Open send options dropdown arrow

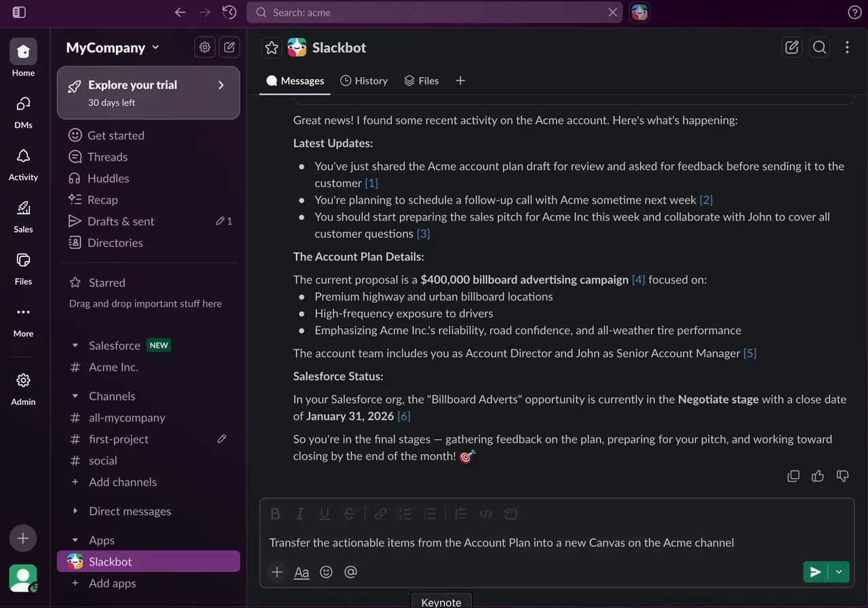pyautogui.click(x=840, y=572)
